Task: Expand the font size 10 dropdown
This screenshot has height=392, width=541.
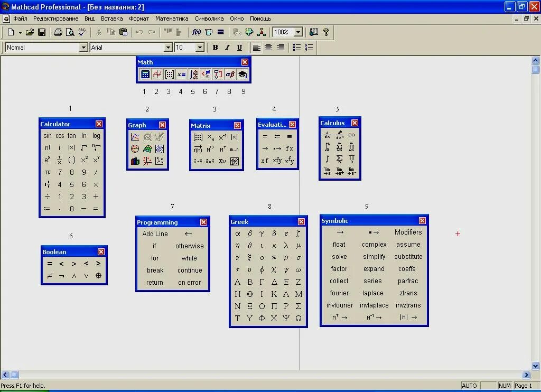Action: (x=200, y=47)
